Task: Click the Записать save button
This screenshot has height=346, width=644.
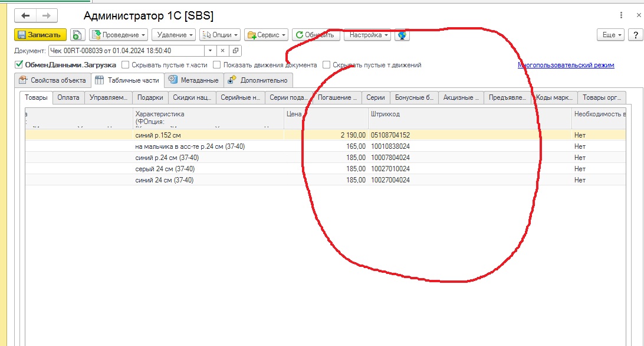Action: (40, 35)
